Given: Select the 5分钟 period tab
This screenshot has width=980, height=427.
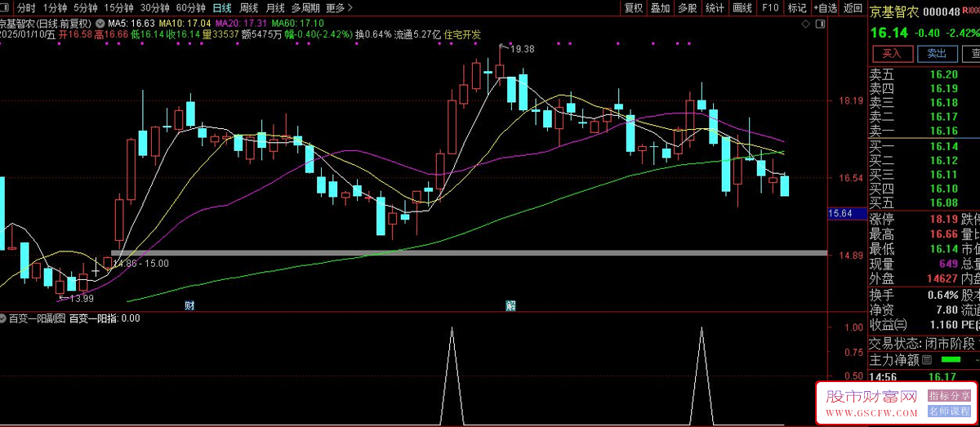Looking at the screenshot, I should (x=85, y=8).
